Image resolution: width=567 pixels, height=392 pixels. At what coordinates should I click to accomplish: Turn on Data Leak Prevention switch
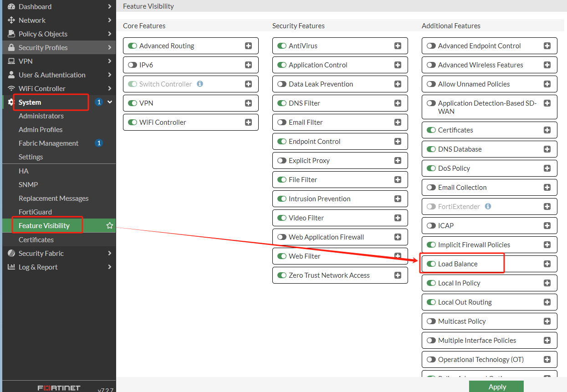pyautogui.click(x=281, y=84)
